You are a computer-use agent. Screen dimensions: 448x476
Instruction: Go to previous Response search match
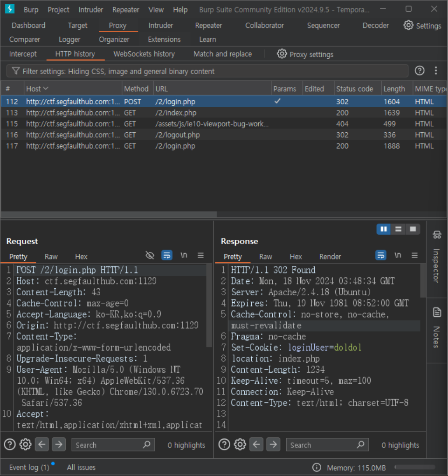pyautogui.click(x=256, y=445)
